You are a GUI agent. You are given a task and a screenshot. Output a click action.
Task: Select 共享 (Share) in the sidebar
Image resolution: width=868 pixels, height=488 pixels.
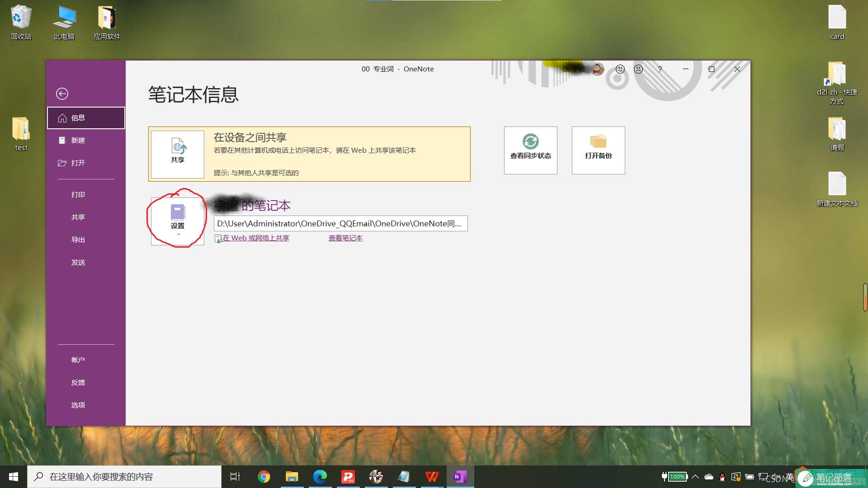[78, 217]
